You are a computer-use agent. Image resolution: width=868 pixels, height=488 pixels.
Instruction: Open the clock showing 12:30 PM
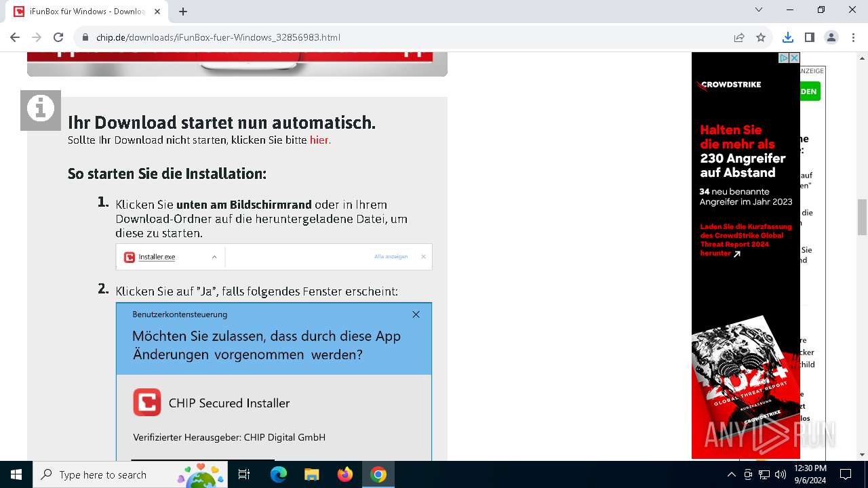(810, 474)
